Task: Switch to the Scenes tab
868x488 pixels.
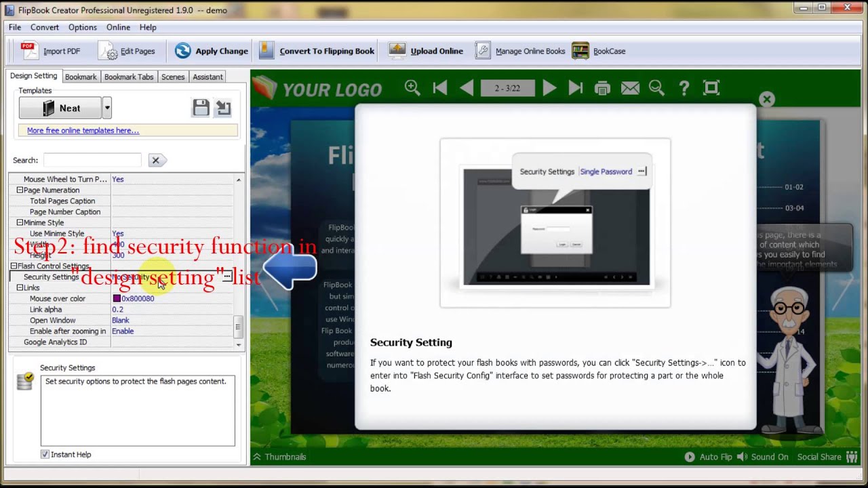Action: coord(173,77)
